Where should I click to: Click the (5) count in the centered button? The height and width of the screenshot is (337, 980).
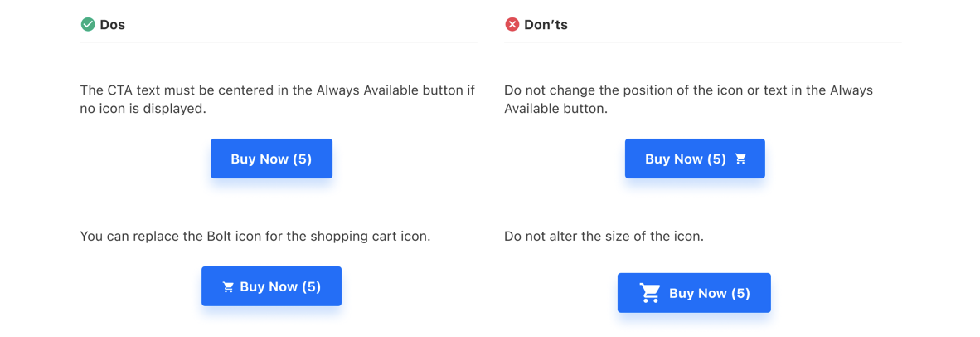click(x=302, y=159)
